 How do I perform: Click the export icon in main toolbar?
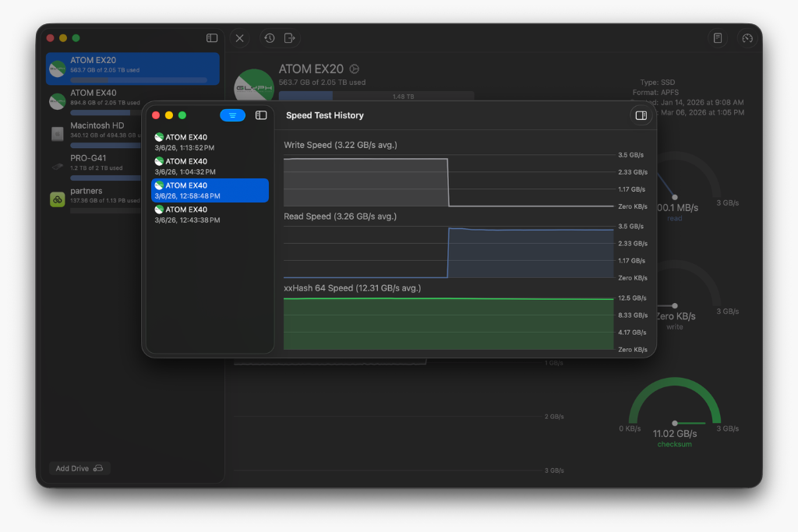[290, 38]
